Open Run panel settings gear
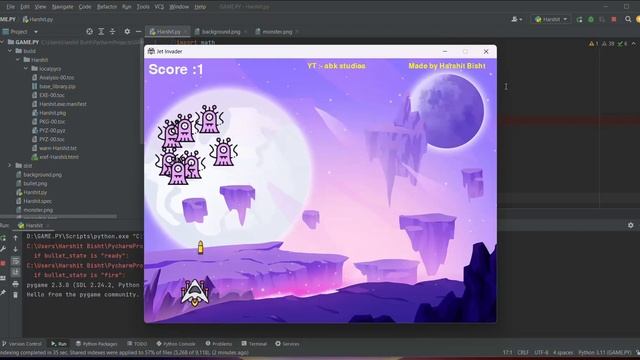Image resolution: width=640 pixels, height=360 pixels. [631, 225]
